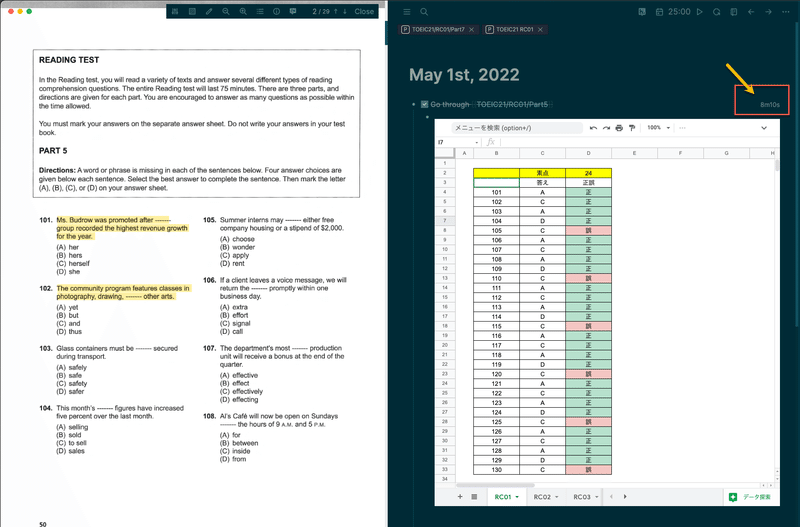Open the PDF outline list icon
Image resolution: width=800 pixels, height=527 pixels.
pos(260,11)
